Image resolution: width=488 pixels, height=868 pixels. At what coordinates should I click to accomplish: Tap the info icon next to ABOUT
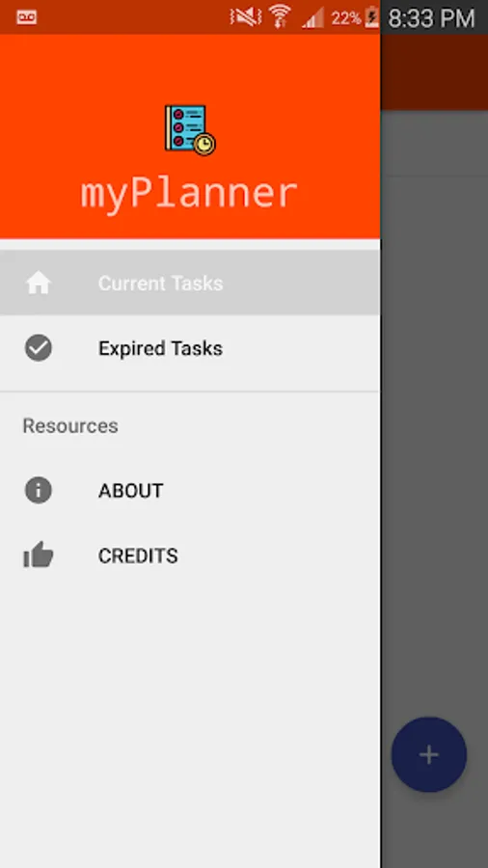(x=39, y=491)
